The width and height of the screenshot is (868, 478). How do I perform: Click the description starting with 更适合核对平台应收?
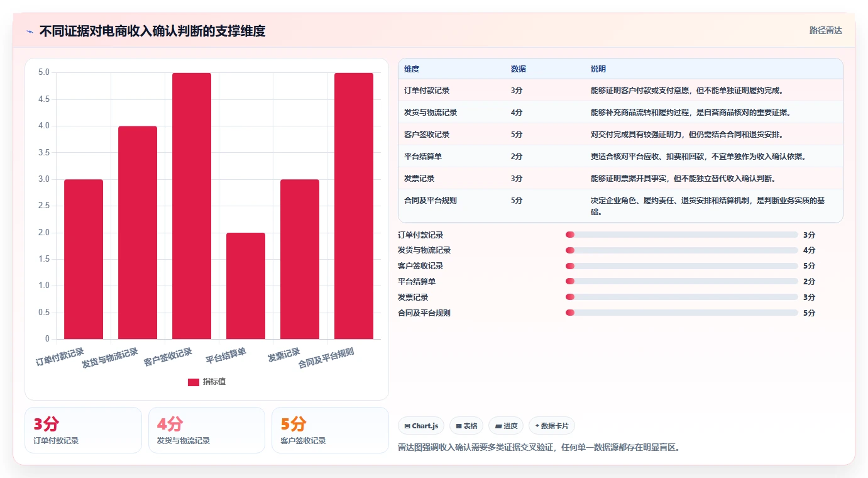click(x=698, y=156)
